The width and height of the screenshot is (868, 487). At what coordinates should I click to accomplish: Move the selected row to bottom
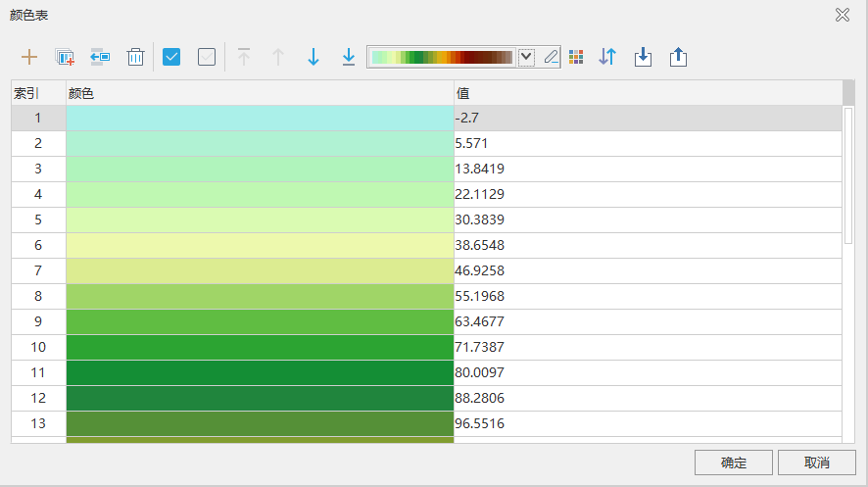349,57
